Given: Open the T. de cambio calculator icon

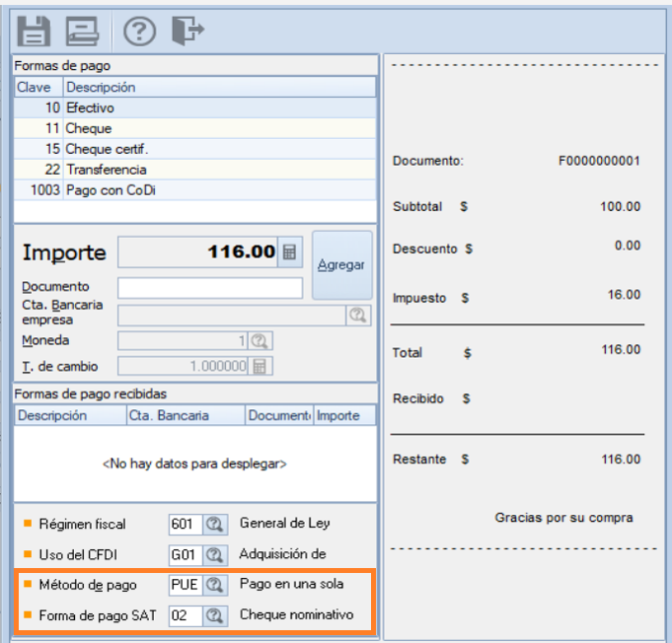Looking at the screenshot, I should [260, 366].
